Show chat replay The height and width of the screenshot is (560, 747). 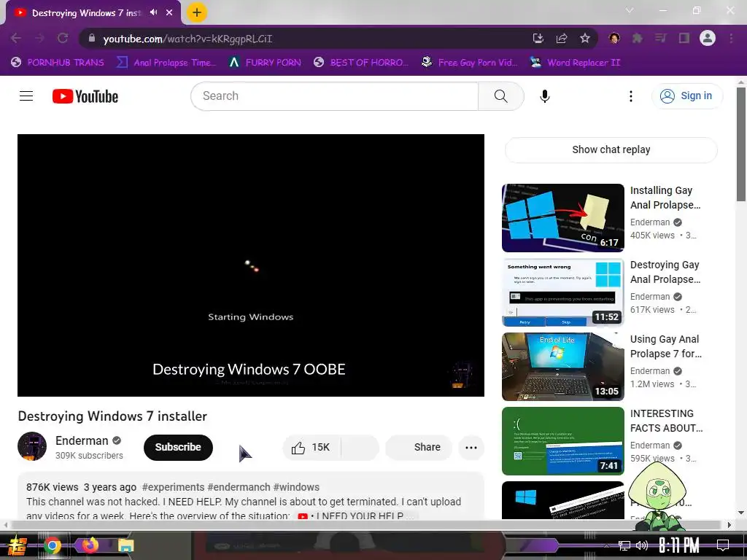click(611, 149)
